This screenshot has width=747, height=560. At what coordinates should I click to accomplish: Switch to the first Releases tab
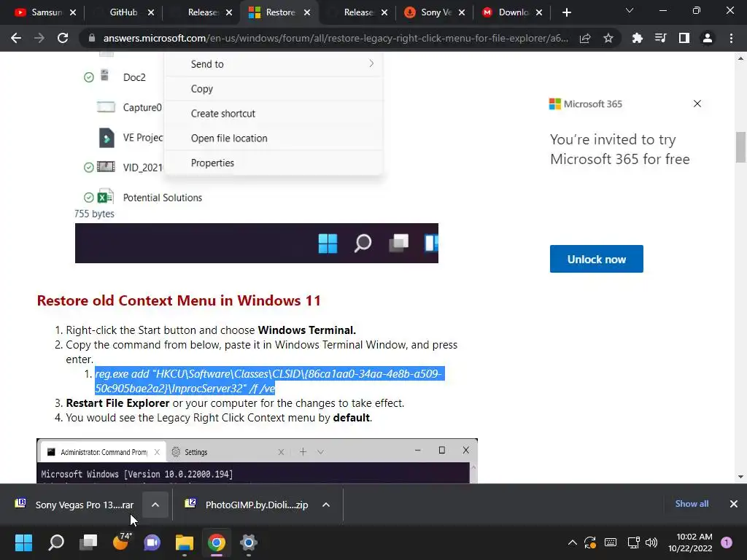click(x=202, y=12)
